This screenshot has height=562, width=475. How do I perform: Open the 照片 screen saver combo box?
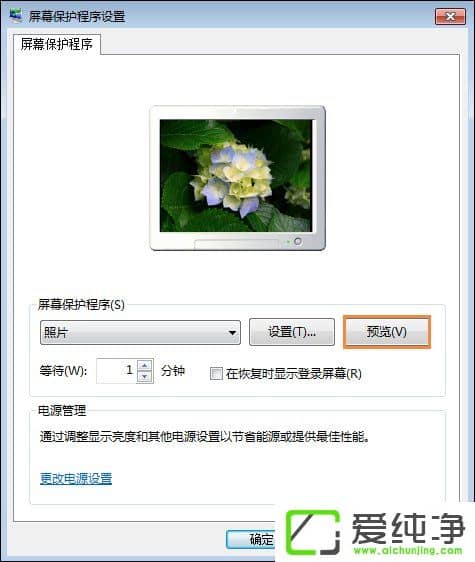(x=140, y=333)
